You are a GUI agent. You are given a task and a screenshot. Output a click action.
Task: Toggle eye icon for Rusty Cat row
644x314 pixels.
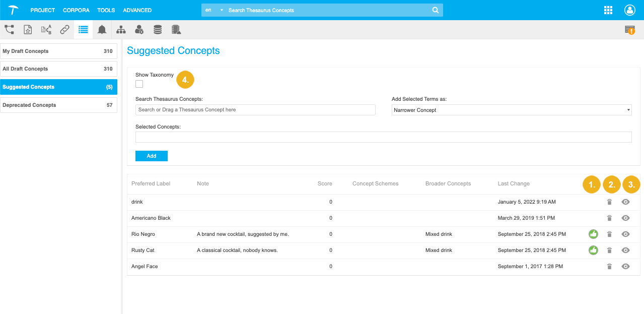click(625, 250)
